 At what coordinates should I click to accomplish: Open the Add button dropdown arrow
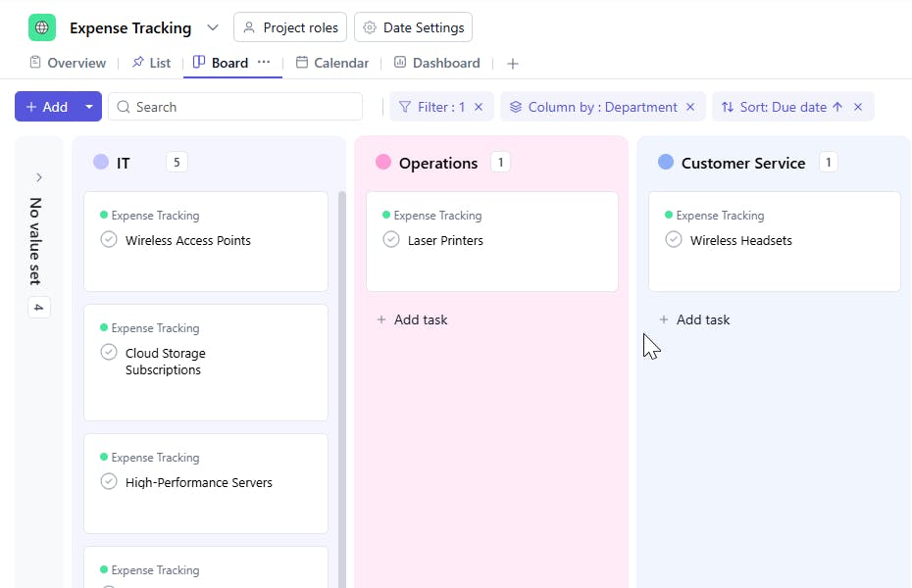(x=89, y=107)
